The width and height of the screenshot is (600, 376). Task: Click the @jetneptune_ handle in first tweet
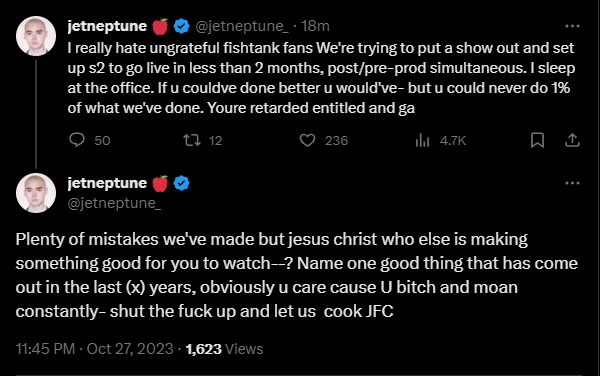pos(242,26)
